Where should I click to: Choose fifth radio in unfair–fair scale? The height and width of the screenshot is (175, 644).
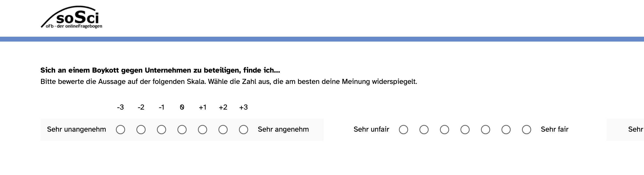[x=486, y=130]
